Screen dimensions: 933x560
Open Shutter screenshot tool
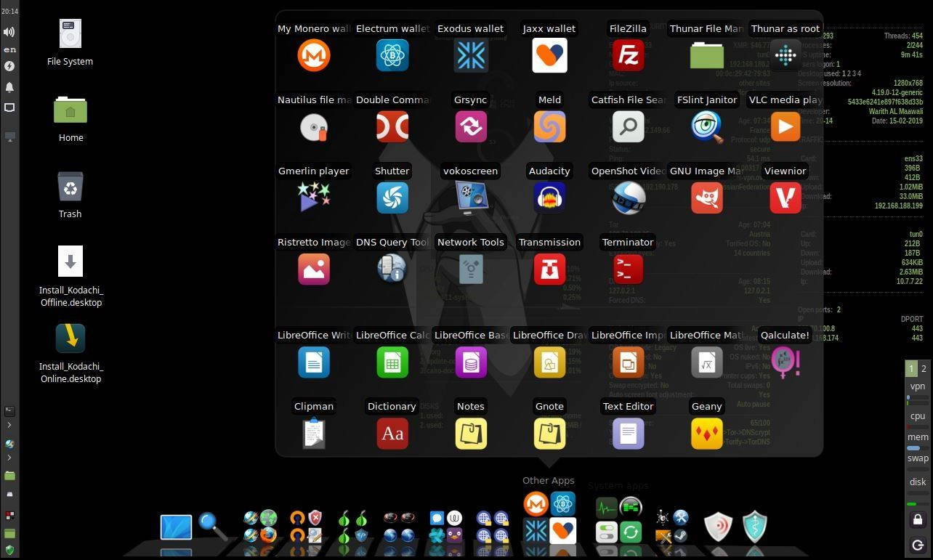point(392,198)
